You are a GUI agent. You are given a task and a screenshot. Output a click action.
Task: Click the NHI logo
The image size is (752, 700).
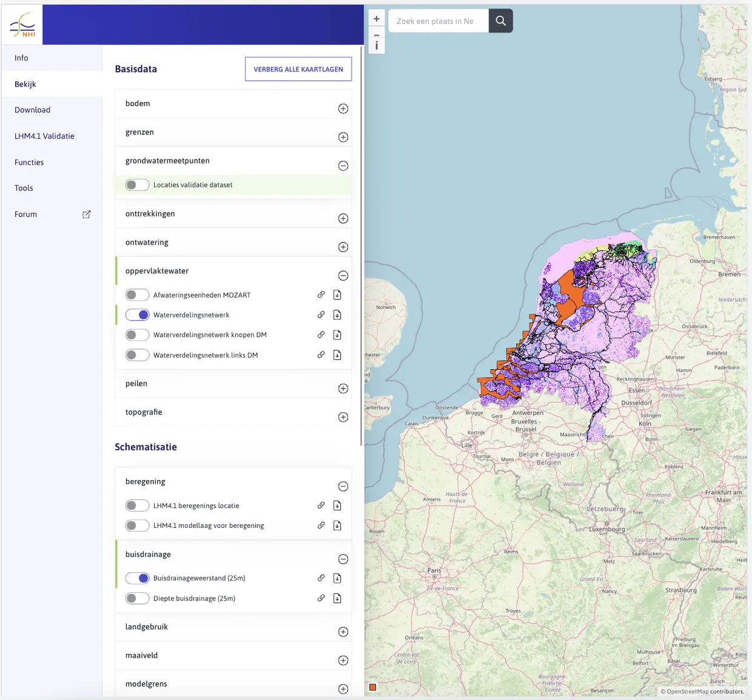tap(22, 25)
